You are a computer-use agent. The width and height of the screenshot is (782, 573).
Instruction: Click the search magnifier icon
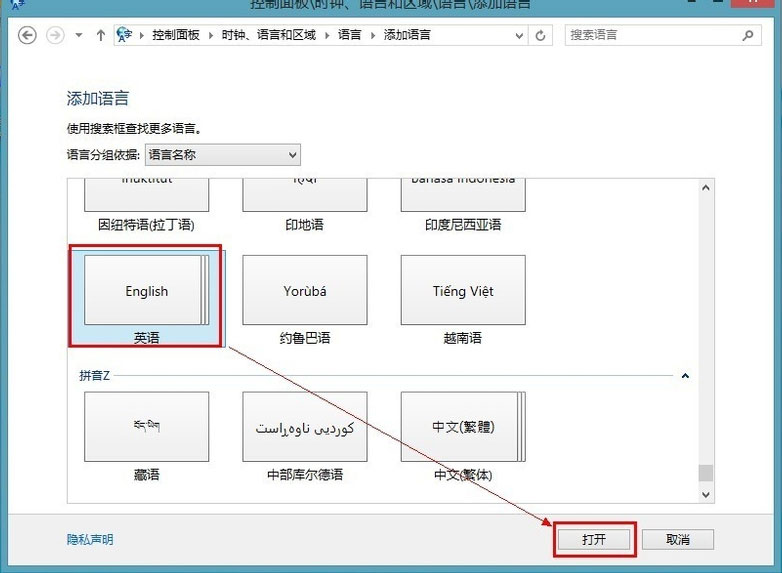coord(747,35)
